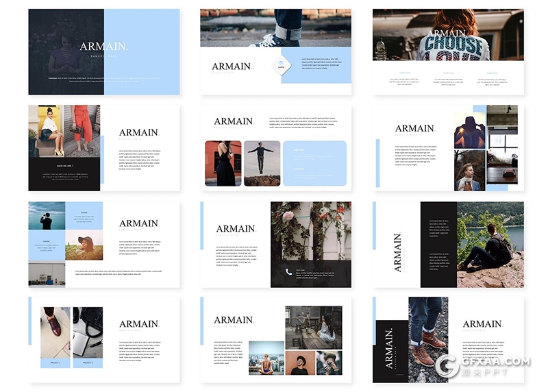The width and height of the screenshot is (548, 392).
Task: Select the yoga pose cityscape photo
Action: pyautogui.click(x=266, y=358)
